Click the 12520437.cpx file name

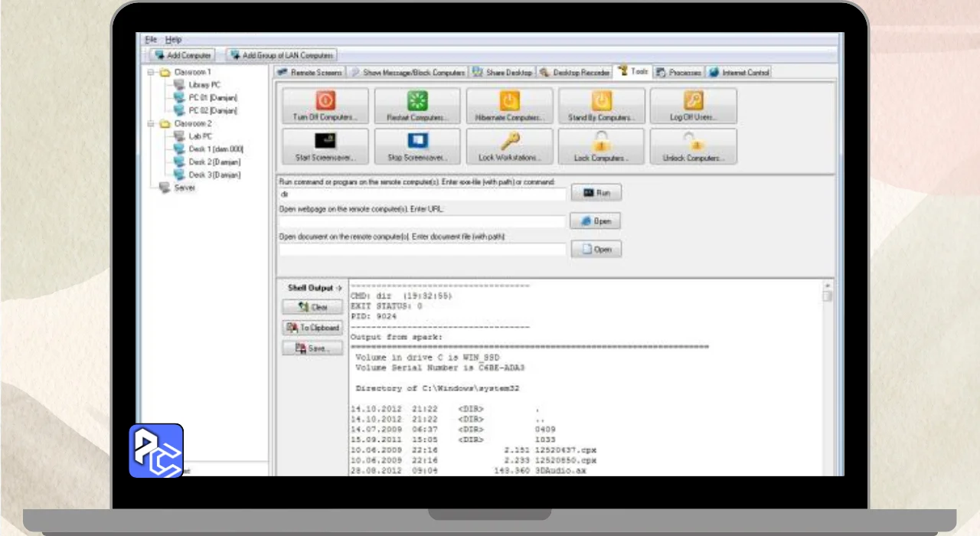(x=567, y=451)
